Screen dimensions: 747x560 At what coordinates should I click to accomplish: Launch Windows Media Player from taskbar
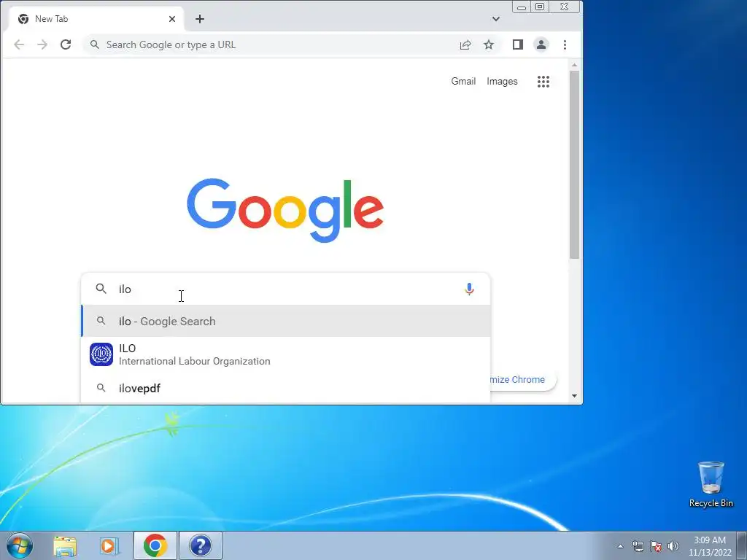point(109,546)
